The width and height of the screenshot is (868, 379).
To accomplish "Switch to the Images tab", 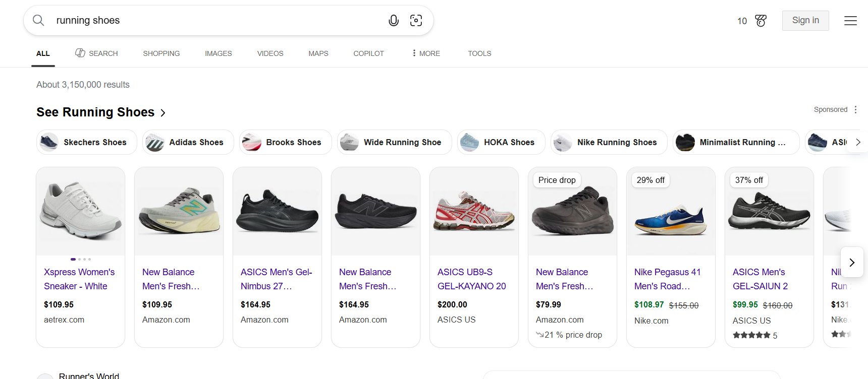I will click(218, 53).
